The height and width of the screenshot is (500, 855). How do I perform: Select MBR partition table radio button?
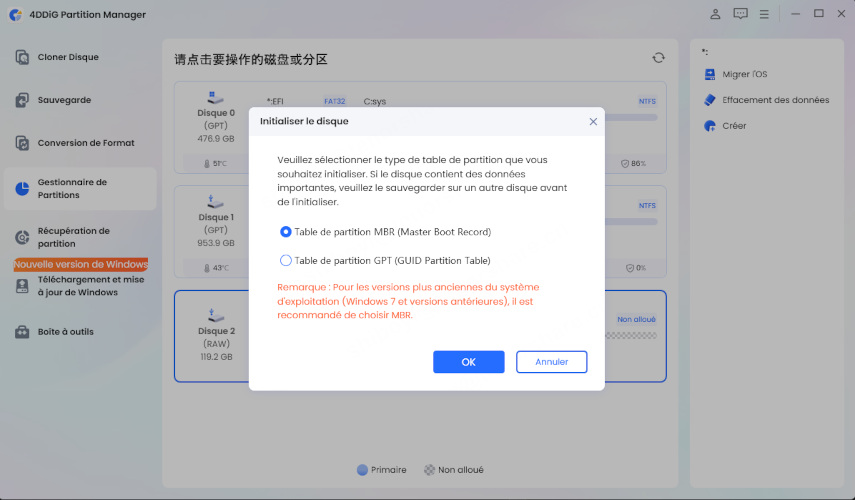click(285, 232)
